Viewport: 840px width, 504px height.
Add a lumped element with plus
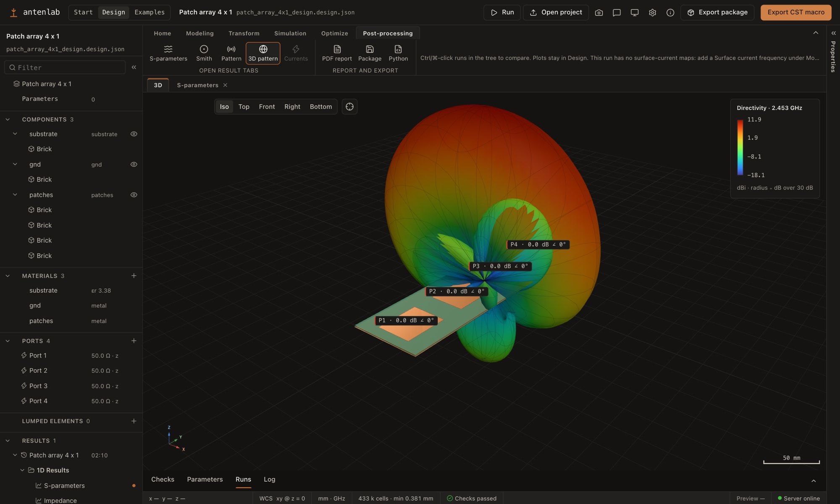134,421
